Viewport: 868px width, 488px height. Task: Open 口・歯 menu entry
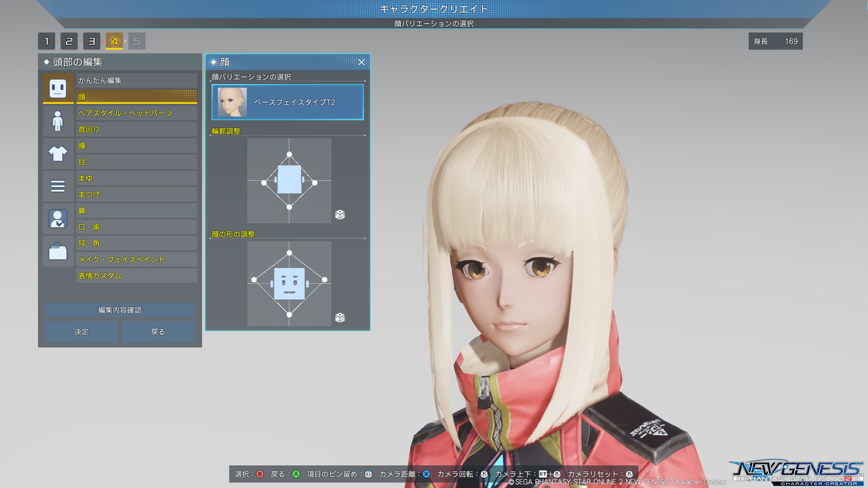coord(136,227)
